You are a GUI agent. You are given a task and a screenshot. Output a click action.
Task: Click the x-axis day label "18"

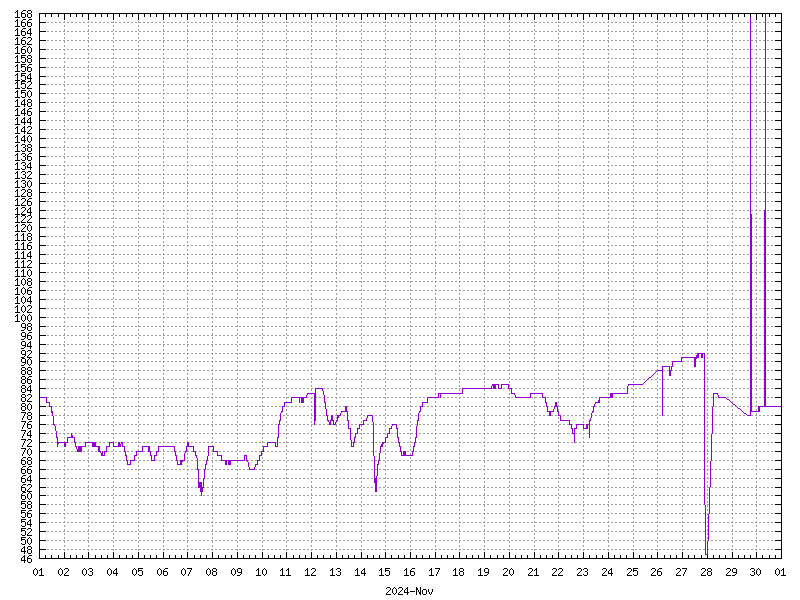[459, 572]
